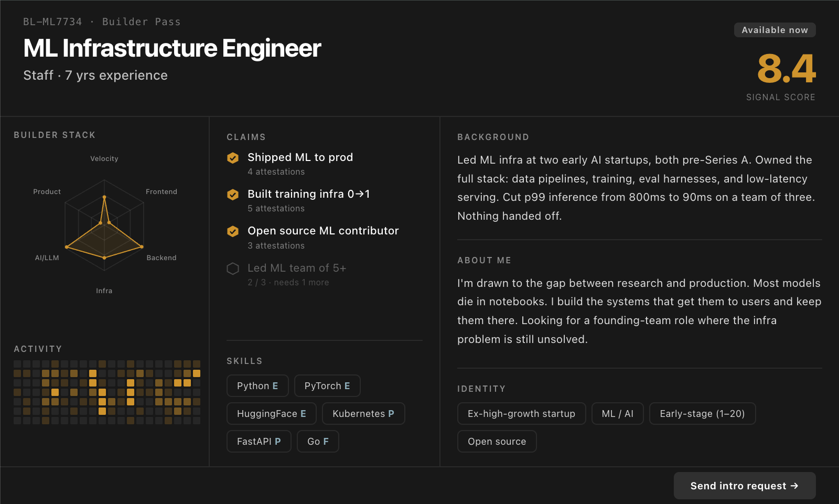Screen dimensions: 839x504
Task: Click the SKILLS section heading
Action: point(244,361)
